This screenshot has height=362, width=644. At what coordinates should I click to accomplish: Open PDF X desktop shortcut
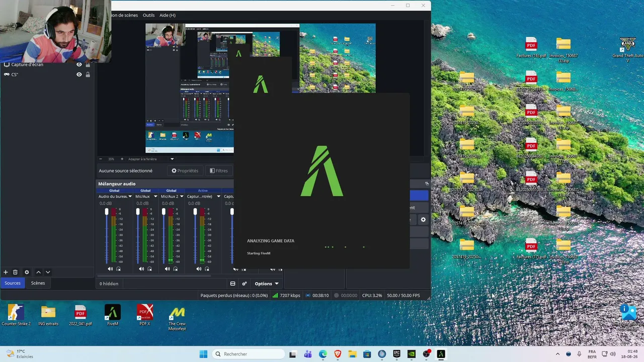[145, 315]
